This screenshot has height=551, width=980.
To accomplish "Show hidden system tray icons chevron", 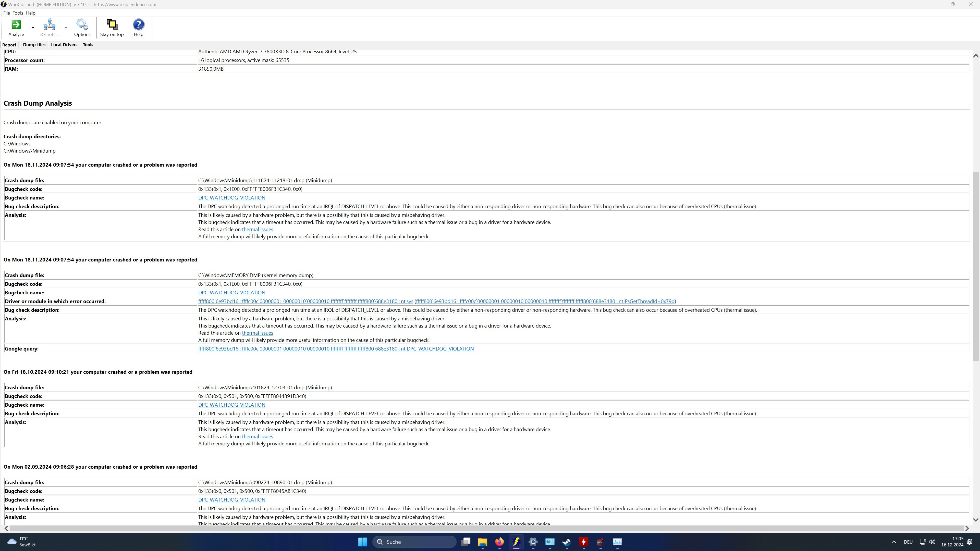I will pos(894,542).
